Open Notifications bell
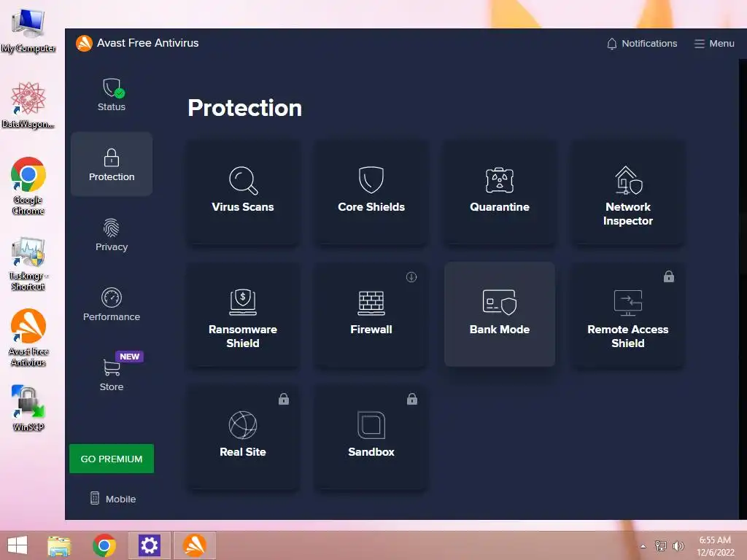This screenshot has width=747, height=560. tap(642, 43)
